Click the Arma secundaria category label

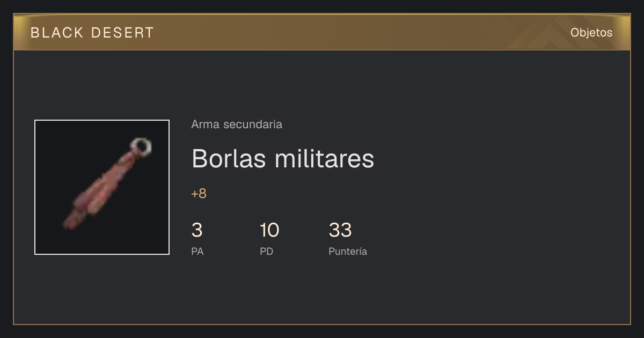point(237,124)
